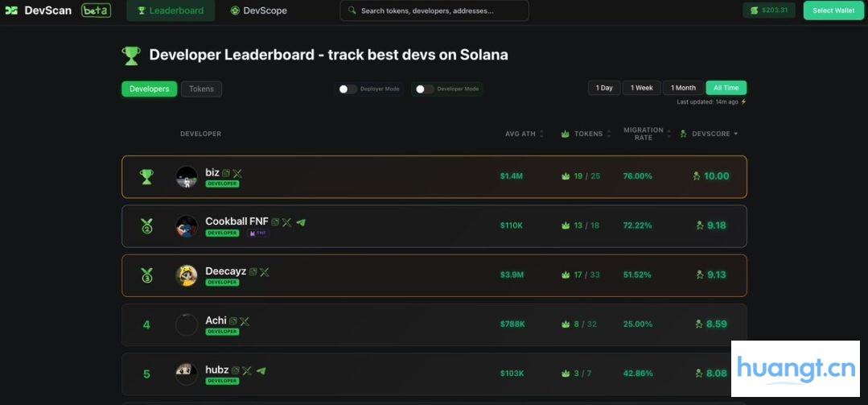Screen dimensions: 868x405
Task: Open biz's X (Twitter) profile icon
Action: [x=237, y=173]
